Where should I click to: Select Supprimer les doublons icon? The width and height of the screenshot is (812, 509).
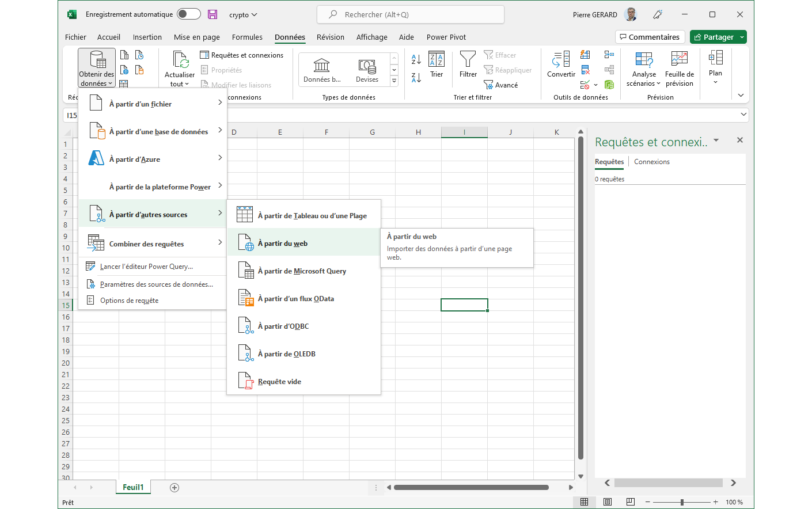click(x=585, y=69)
